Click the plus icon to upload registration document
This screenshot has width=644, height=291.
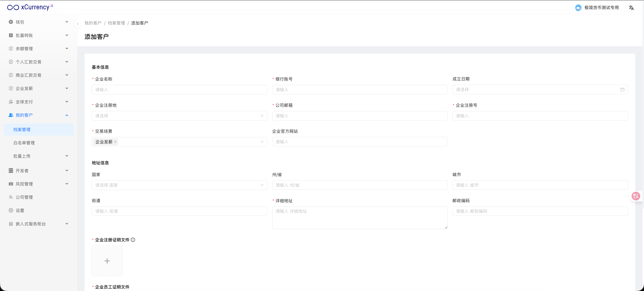[107, 261]
